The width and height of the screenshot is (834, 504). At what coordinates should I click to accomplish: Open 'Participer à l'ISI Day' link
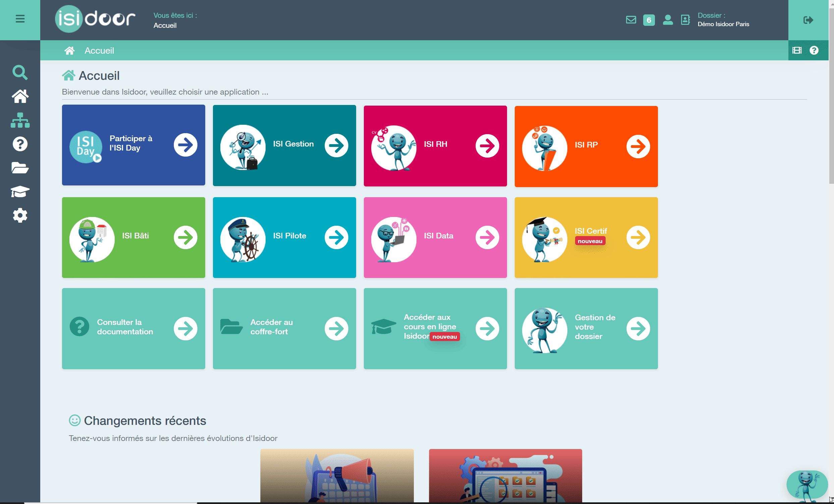(131, 143)
